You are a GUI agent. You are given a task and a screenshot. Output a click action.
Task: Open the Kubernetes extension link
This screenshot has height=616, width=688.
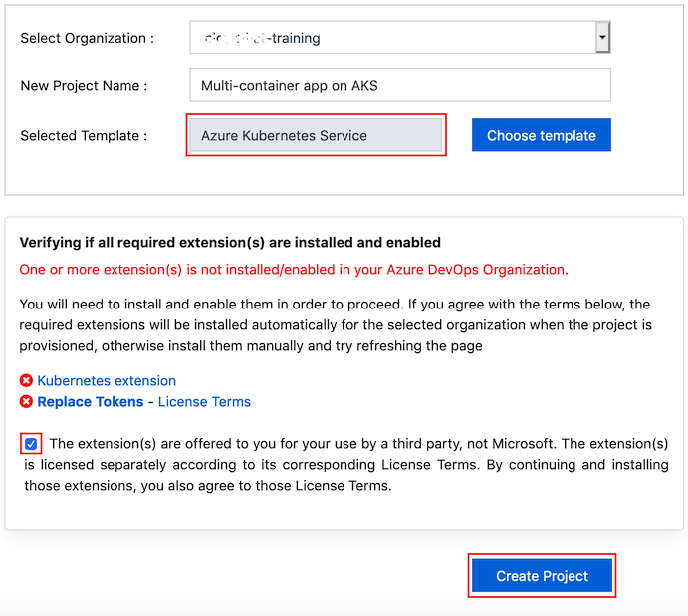[107, 380]
